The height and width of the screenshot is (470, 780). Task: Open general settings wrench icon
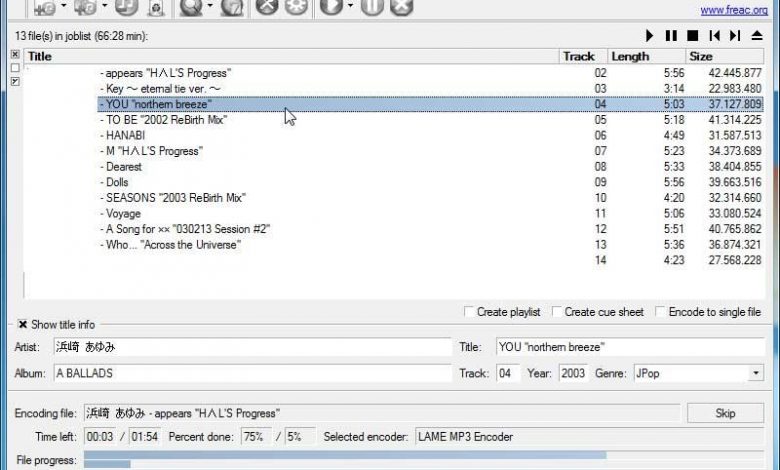(x=267, y=7)
